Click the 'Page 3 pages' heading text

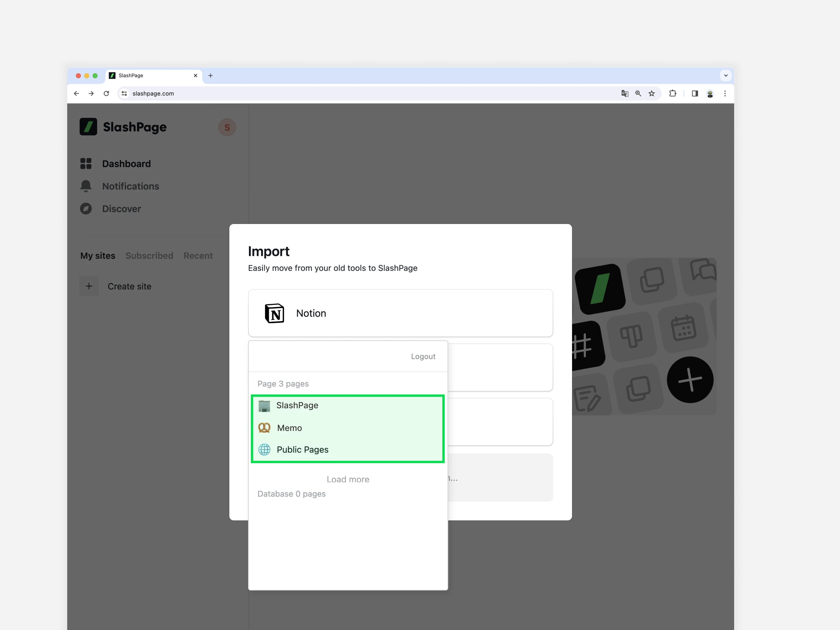coord(283,384)
